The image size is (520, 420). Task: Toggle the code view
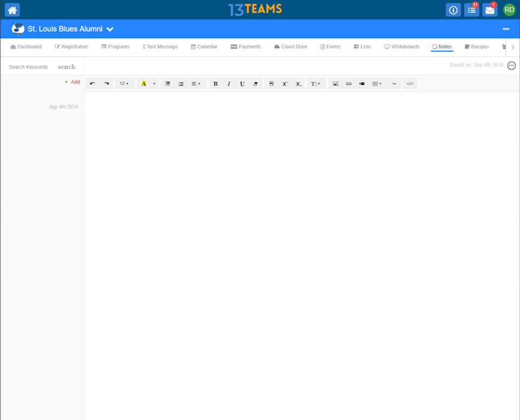pyautogui.click(x=410, y=83)
